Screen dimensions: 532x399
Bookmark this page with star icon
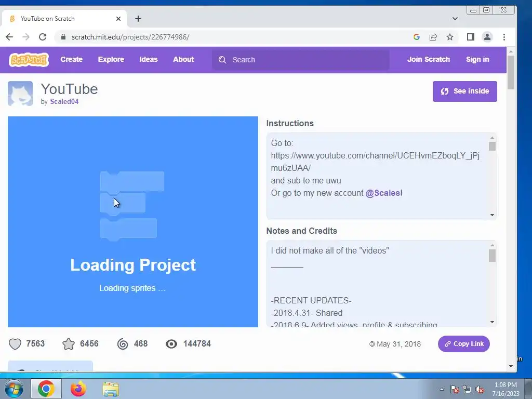pyautogui.click(x=450, y=37)
